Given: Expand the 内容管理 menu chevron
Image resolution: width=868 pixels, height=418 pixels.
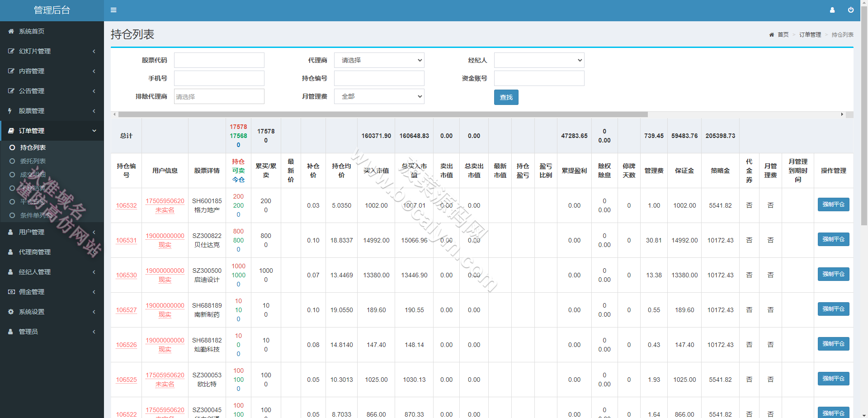Looking at the screenshot, I should (94, 71).
